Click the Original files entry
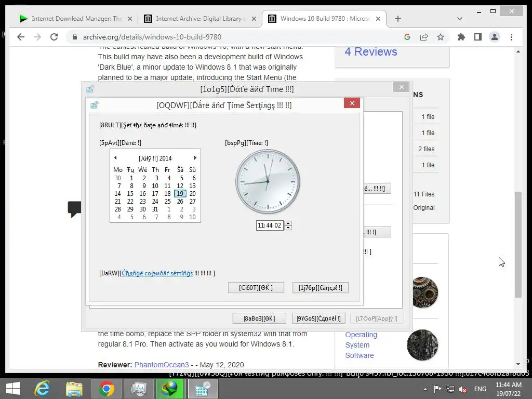532x399 pixels. (424, 208)
